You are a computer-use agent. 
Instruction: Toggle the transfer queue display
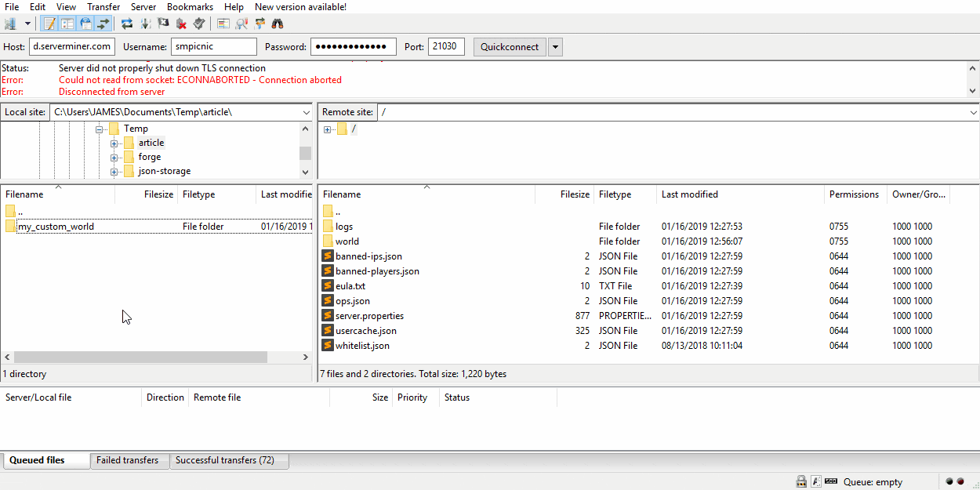(x=103, y=24)
